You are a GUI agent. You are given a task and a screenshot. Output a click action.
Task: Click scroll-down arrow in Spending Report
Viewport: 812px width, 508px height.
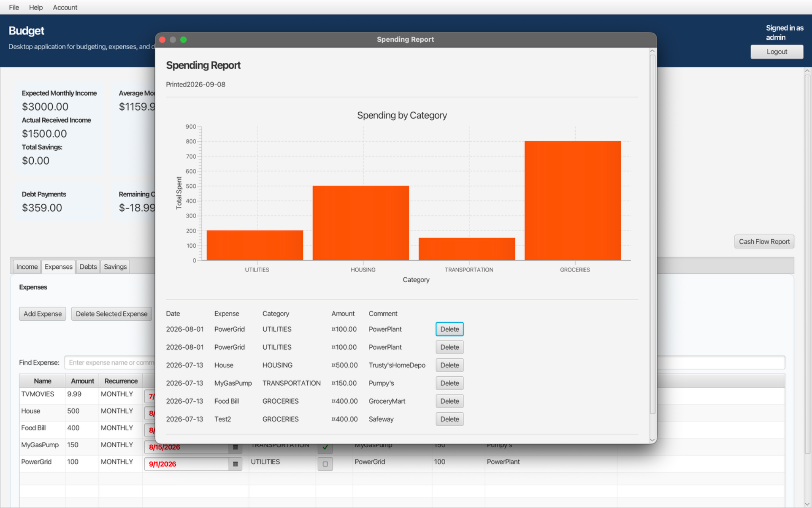pos(652,440)
